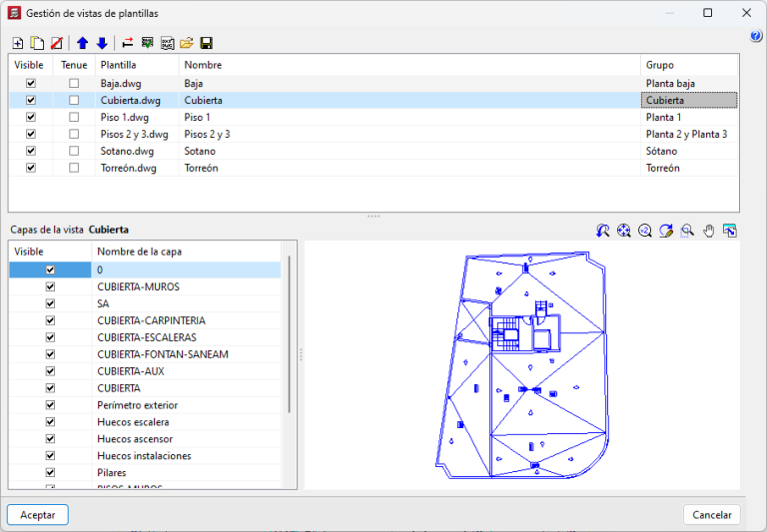Uncheck Visible for Cubierta.dwg
The height and width of the screenshot is (532, 767).
(x=31, y=100)
